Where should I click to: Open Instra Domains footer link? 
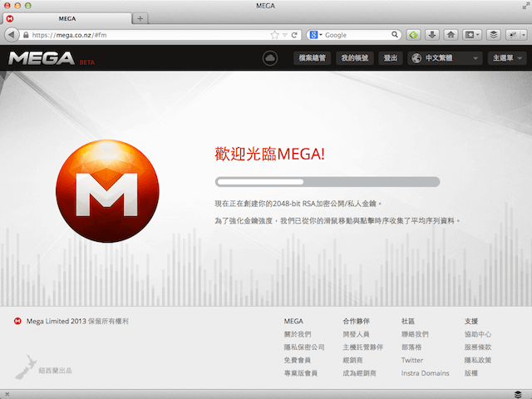(x=425, y=373)
